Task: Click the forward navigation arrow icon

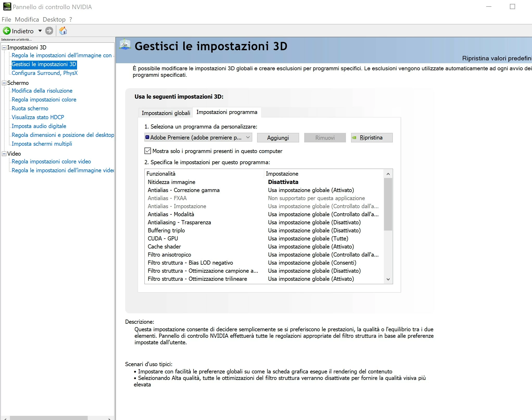Action: 49,31
